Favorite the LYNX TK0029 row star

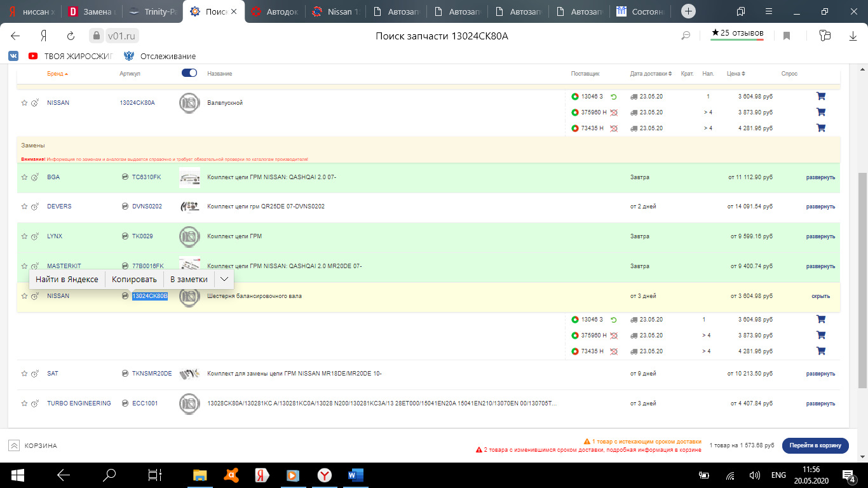[24, 236]
